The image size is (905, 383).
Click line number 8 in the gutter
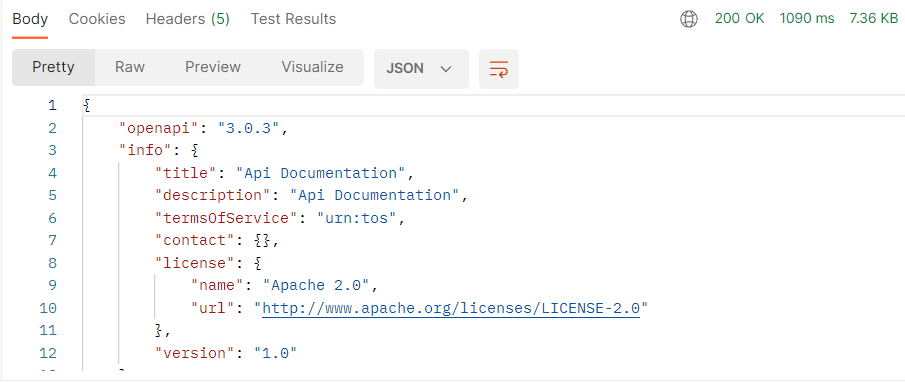[x=53, y=263]
